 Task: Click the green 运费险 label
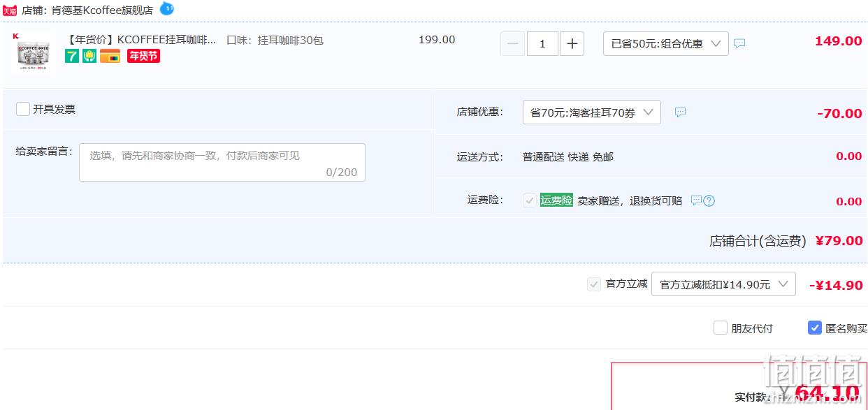(556, 200)
